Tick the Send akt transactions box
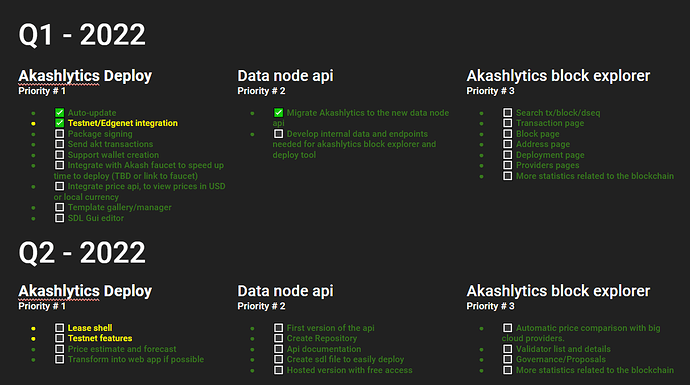 tap(59, 144)
